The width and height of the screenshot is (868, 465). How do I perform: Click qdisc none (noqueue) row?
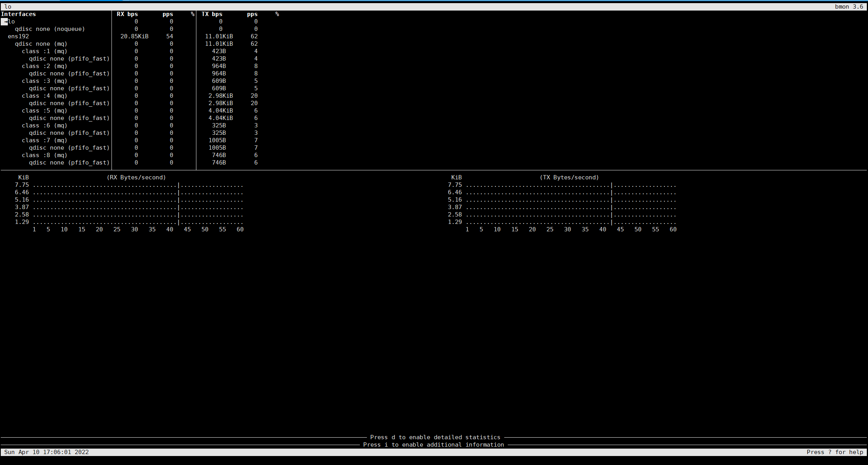point(50,29)
